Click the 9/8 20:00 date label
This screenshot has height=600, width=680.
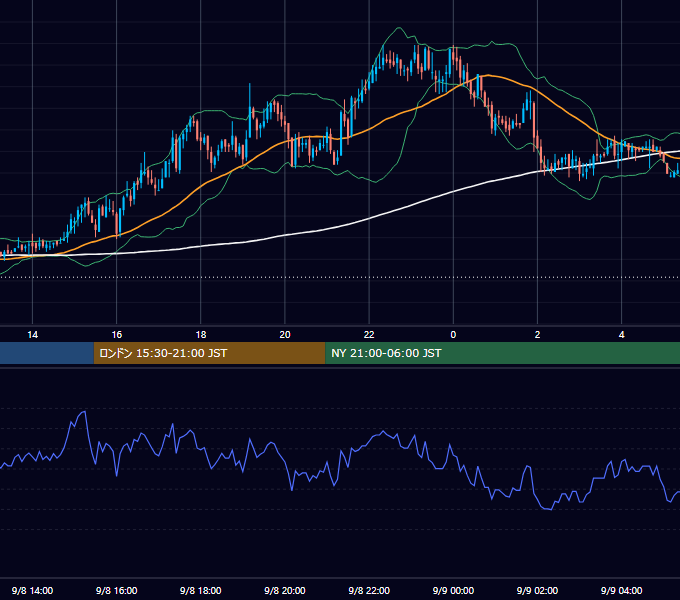[x=285, y=590]
